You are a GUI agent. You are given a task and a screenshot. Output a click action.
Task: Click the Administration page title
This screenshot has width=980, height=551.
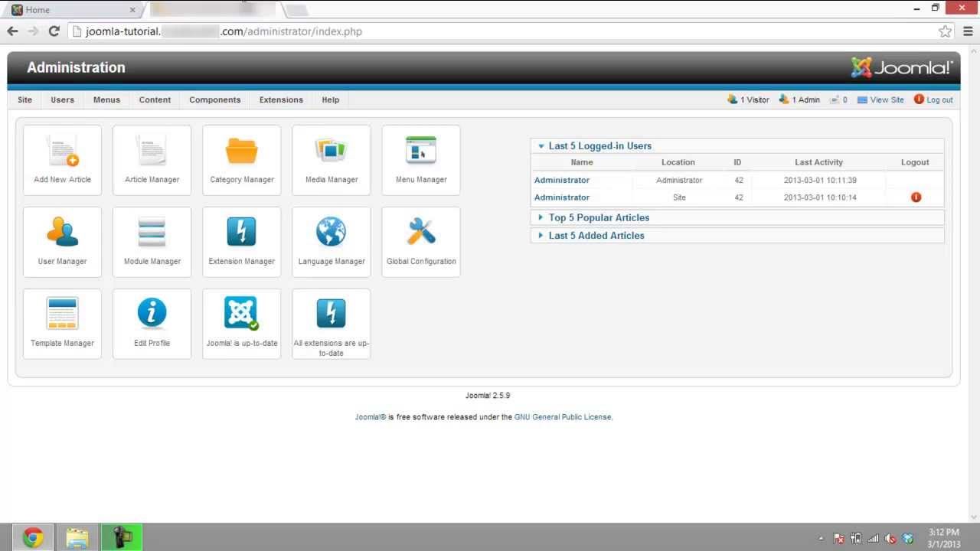click(x=76, y=67)
